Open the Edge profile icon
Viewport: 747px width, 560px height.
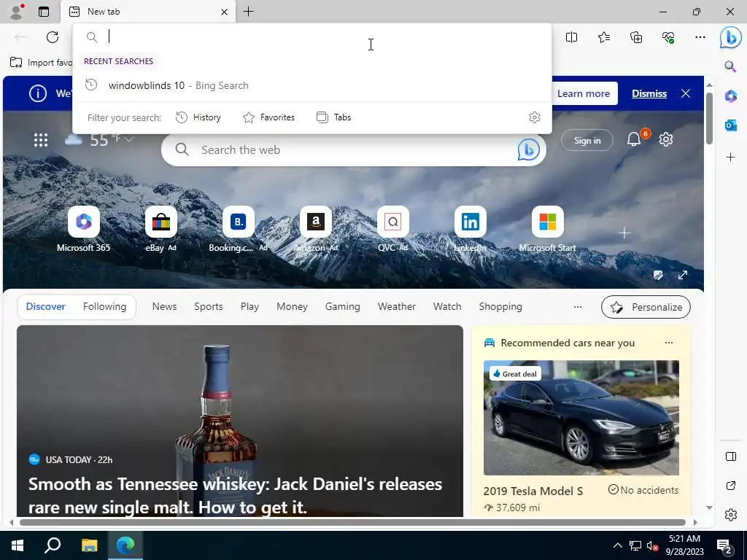[17, 12]
